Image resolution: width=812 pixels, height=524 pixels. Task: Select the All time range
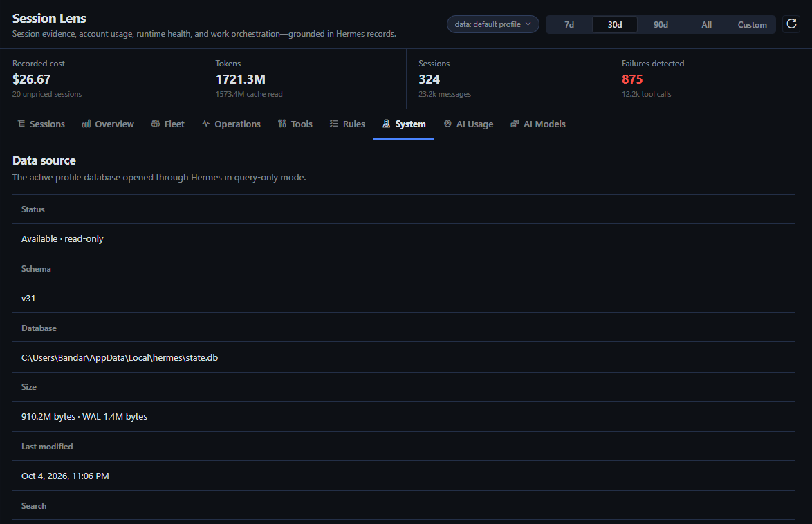[x=706, y=25]
